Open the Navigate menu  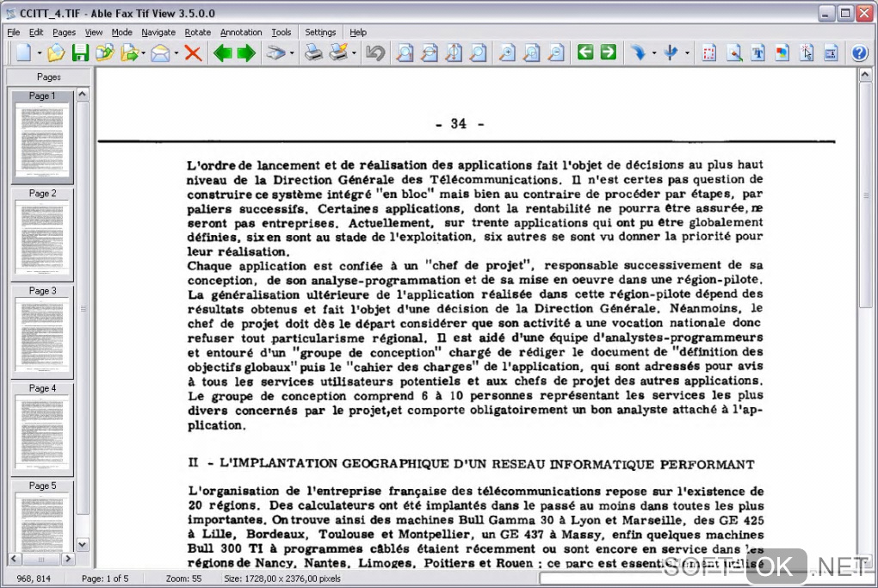coord(158,33)
